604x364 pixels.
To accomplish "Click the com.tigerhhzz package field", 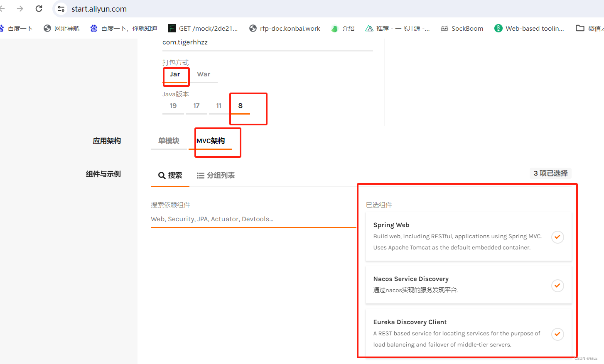I will pos(268,43).
